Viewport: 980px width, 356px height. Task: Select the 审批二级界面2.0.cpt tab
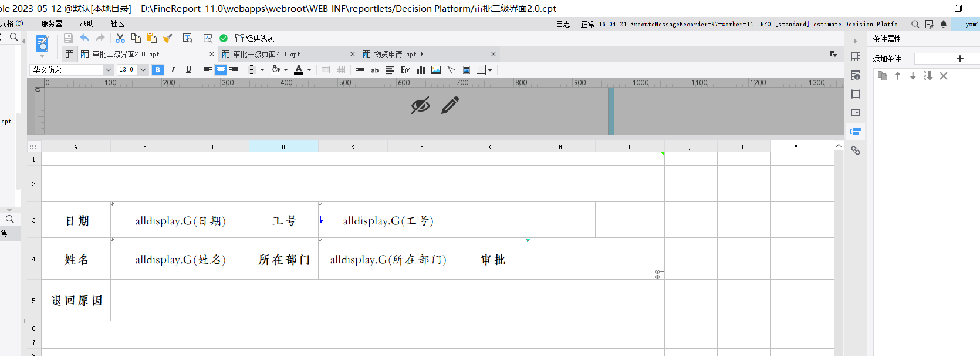[126, 54]
